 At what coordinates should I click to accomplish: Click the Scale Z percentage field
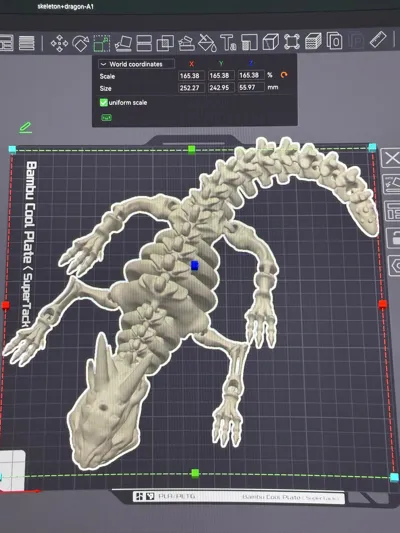(x=251, y=75)
